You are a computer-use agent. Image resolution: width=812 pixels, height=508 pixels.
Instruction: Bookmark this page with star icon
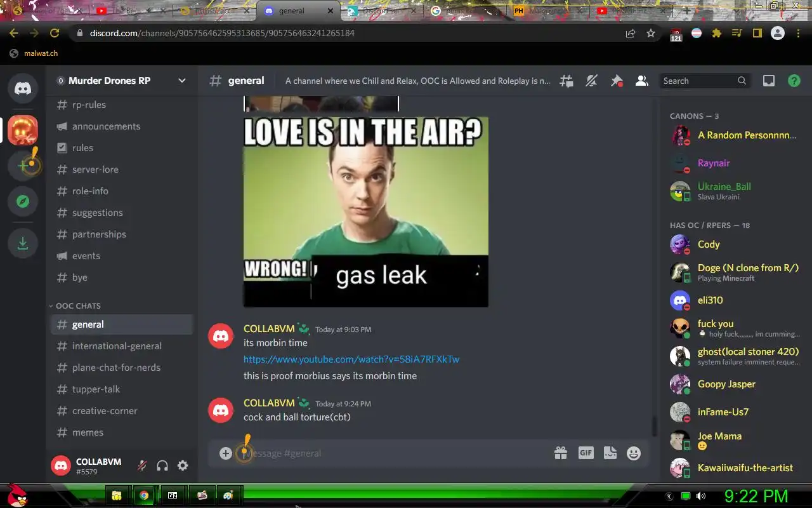pyautogui.click(x=651, y=33)
